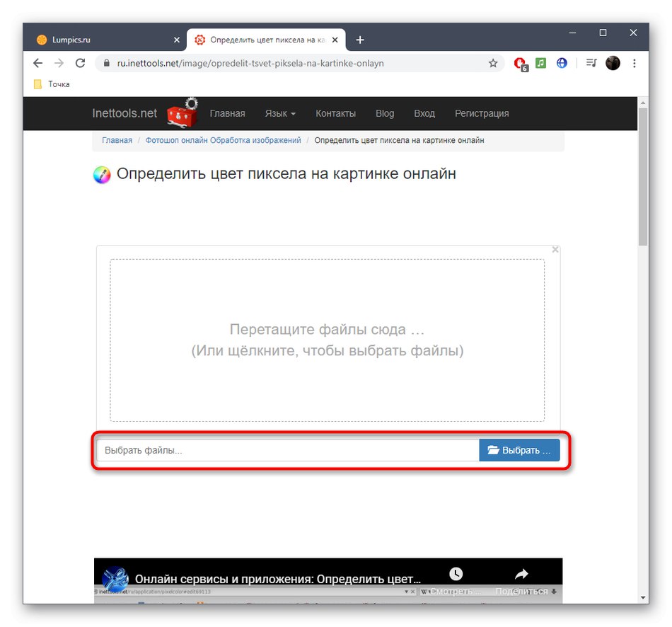Close the Lumpics.ru tab
The image size is (672, 627).
(x=177, y=40)
